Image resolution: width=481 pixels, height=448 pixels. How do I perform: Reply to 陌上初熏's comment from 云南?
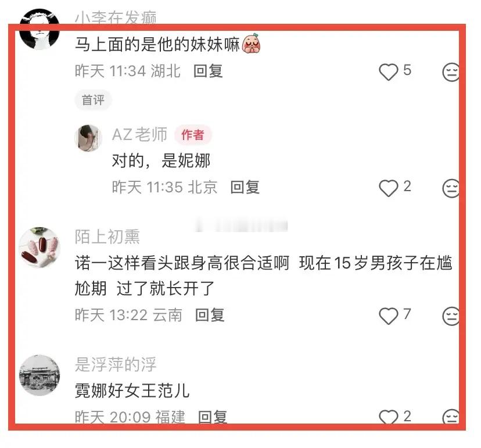tap(210, 315)
